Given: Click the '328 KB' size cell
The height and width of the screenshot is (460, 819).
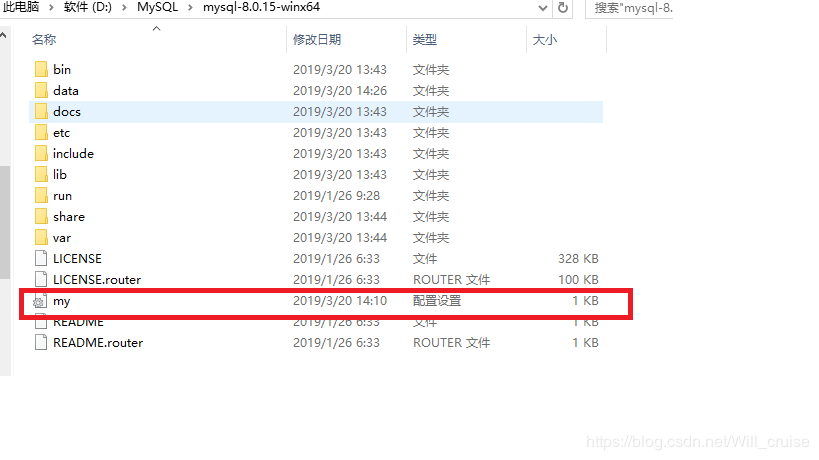Looking at the screenshot, I should tap(578, 258).
